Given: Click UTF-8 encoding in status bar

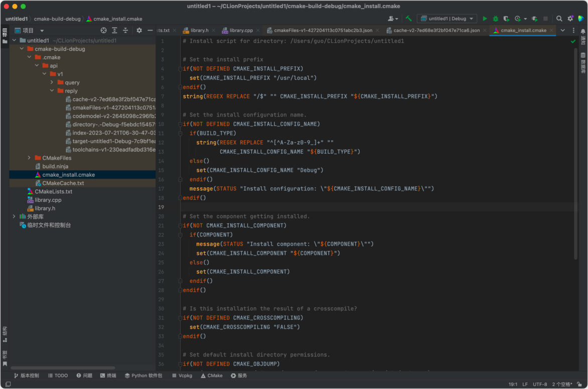Looking at the screenshot, I should pyautogui.click(x=540, y=384).
